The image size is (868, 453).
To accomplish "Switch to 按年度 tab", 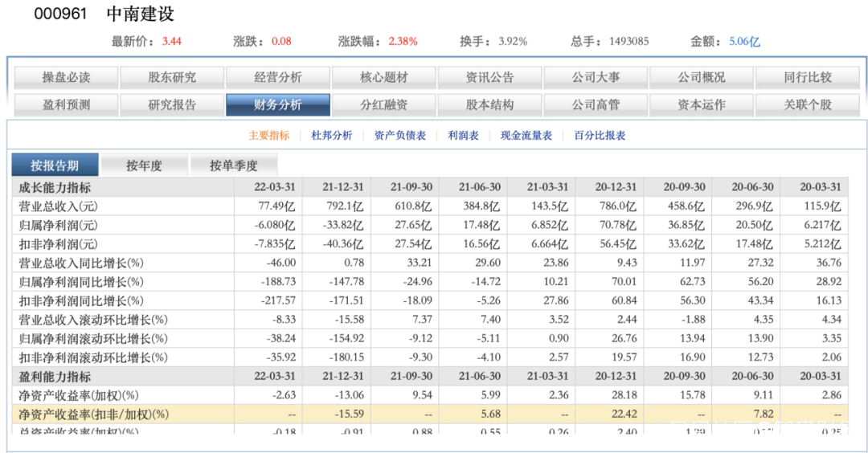I will click(144, 165).
